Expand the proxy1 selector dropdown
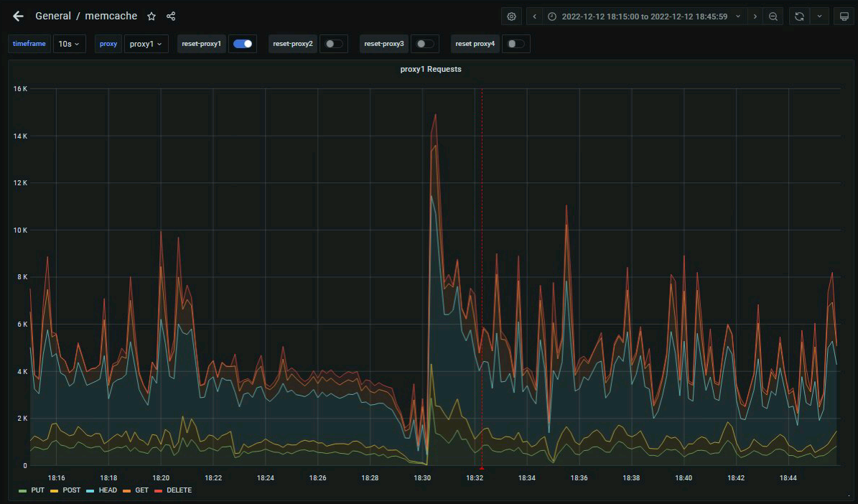 pyautogui.click(x=146, y=44)
